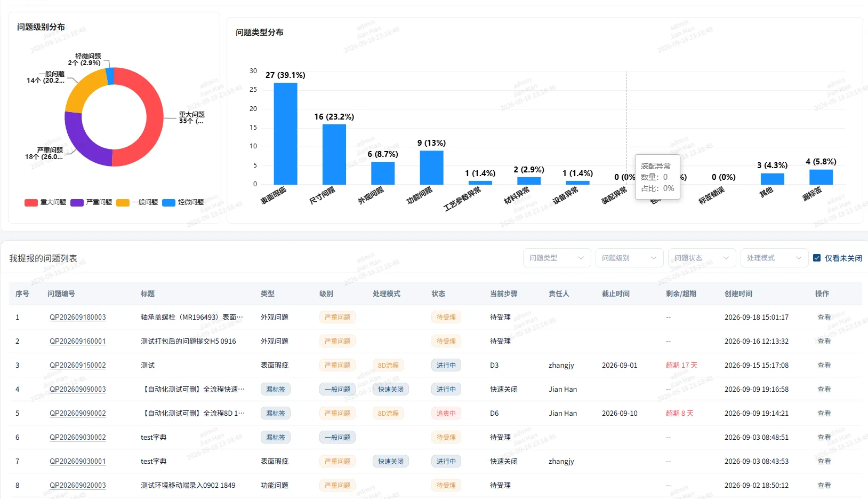Open issue QP202609090002 link

[78, 413]
